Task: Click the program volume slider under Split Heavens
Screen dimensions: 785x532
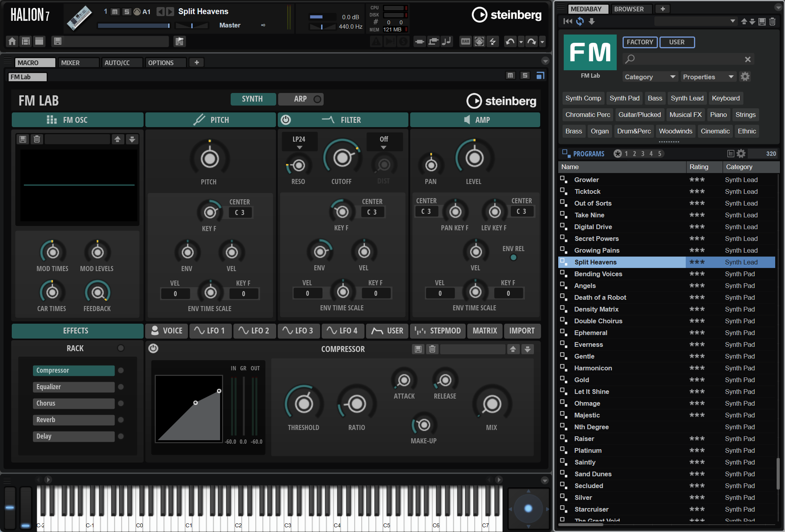Action: (133, 26)
